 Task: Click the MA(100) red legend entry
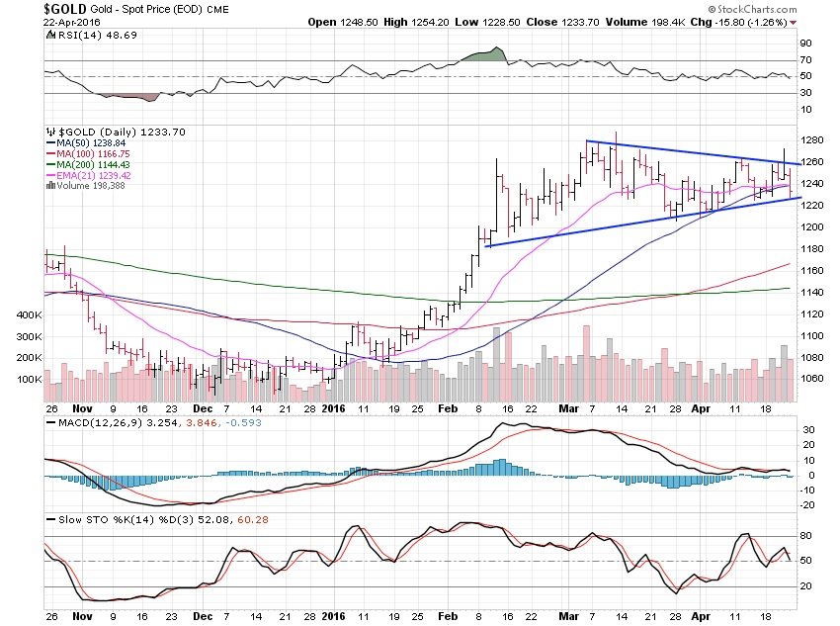[88, 154]
